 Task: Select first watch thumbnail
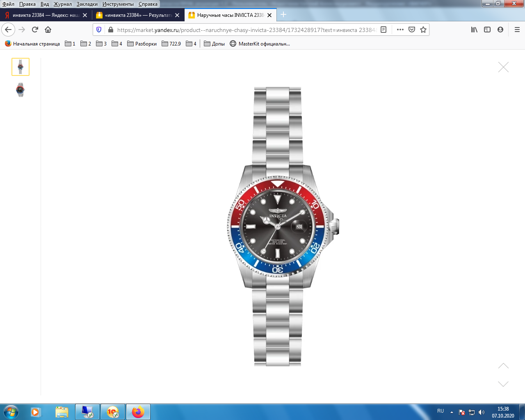click(21, 67)
